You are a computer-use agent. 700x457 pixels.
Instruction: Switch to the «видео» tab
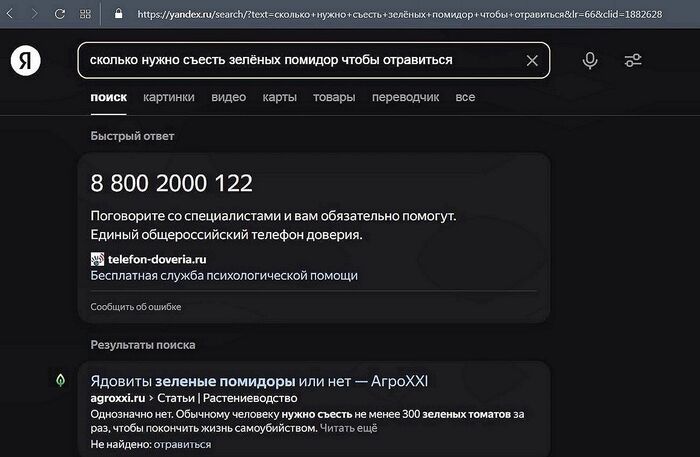click(x=229, y=97)
